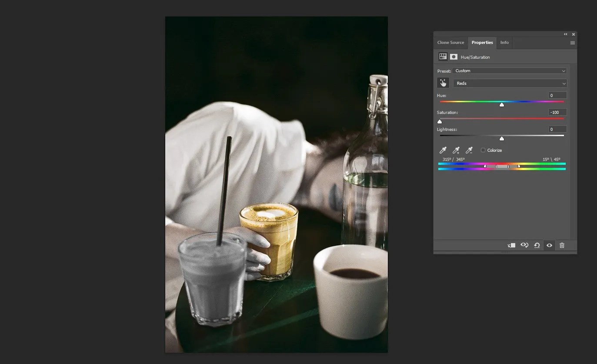Open the Reds channel dropdown
The image size is (597, 364).
(509, 83)
